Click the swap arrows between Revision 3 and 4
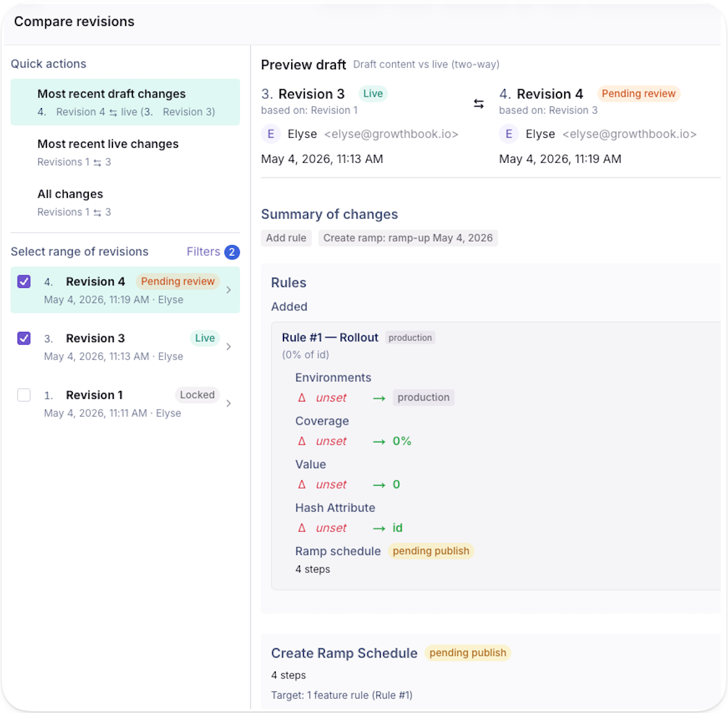This screenshot has height=713, width=728. click(x=479, y=104)
